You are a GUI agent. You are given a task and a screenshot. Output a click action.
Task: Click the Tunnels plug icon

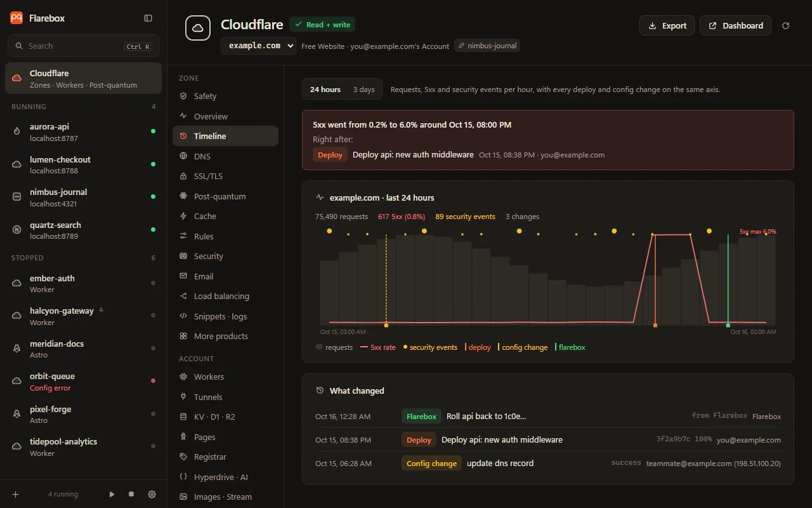coord(183,397)
